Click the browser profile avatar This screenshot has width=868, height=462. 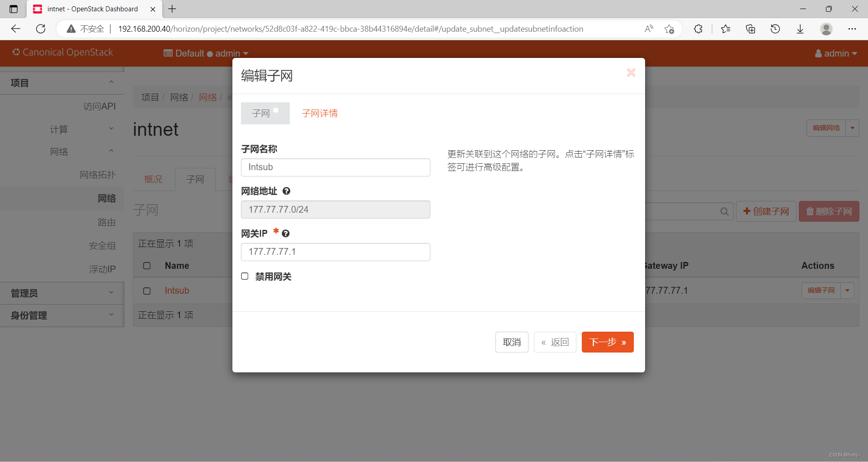tap(826, 29)
